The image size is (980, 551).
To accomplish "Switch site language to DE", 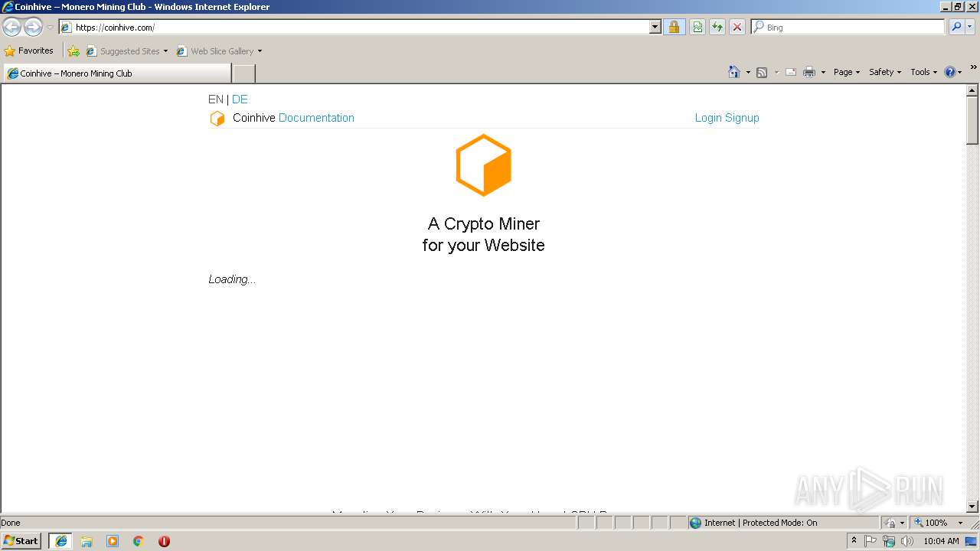I will [240, 99].
